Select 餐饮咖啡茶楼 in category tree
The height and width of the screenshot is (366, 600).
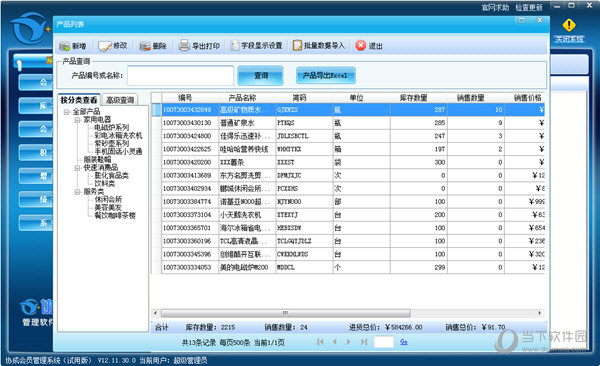pos(115,216)
